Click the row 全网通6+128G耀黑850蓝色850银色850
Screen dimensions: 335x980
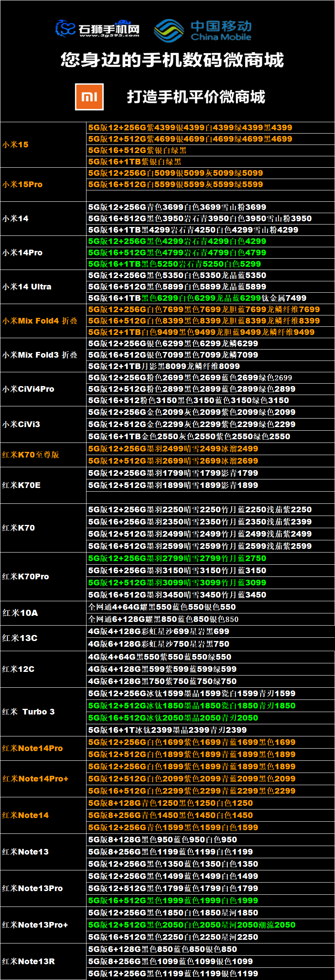(x=210, y=619)
